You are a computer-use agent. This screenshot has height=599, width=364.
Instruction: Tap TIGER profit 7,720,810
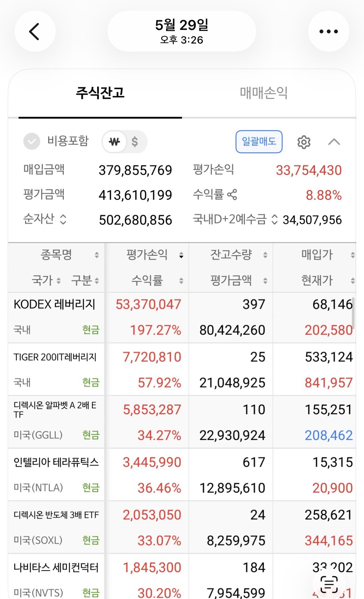pyautogui.click(x=152, y=357)
